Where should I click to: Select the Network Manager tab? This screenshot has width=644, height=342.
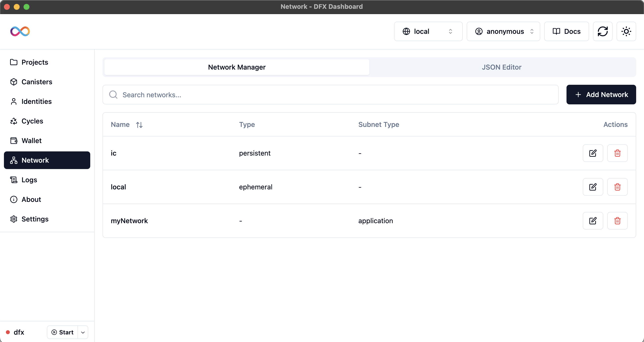[236, 67]
